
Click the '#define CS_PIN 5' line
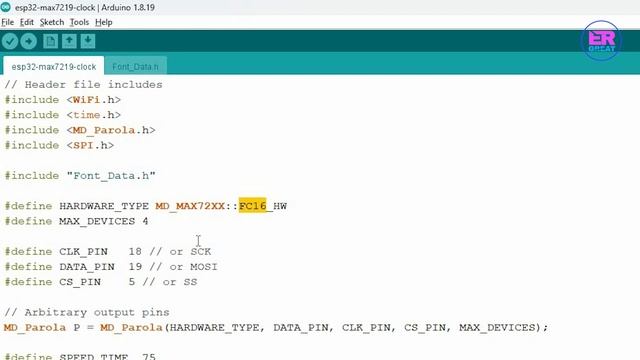(101, 282)
